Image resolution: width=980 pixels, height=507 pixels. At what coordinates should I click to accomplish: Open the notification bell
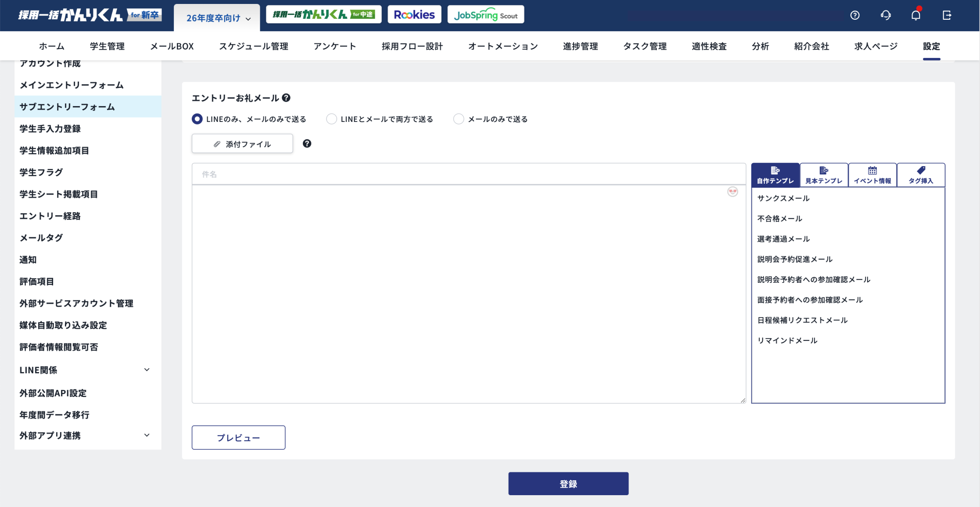pyautogui.click(x=916, y=14)
